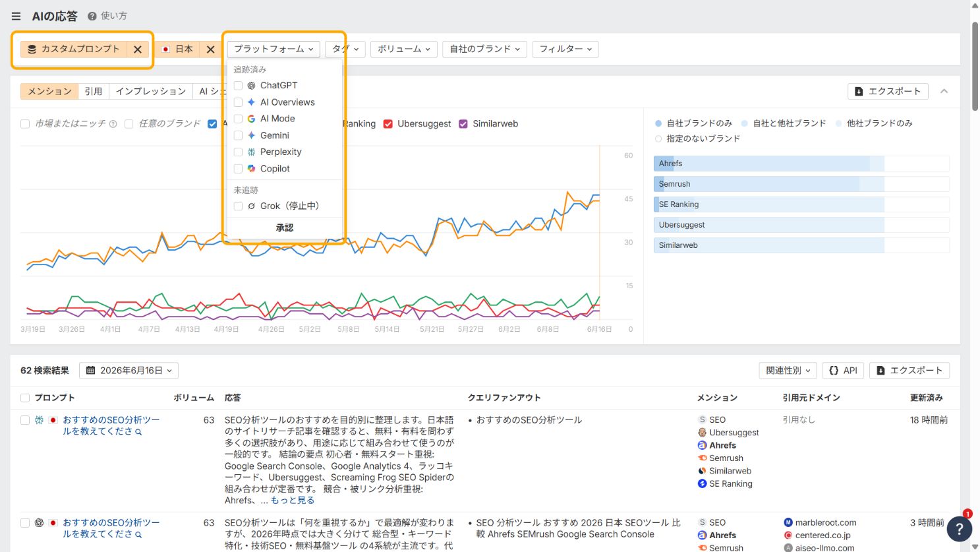This screenshot has height=552, width=980.
Task: Uncheck the Similarweb series checkbox
Action: [x=463, y=124]
